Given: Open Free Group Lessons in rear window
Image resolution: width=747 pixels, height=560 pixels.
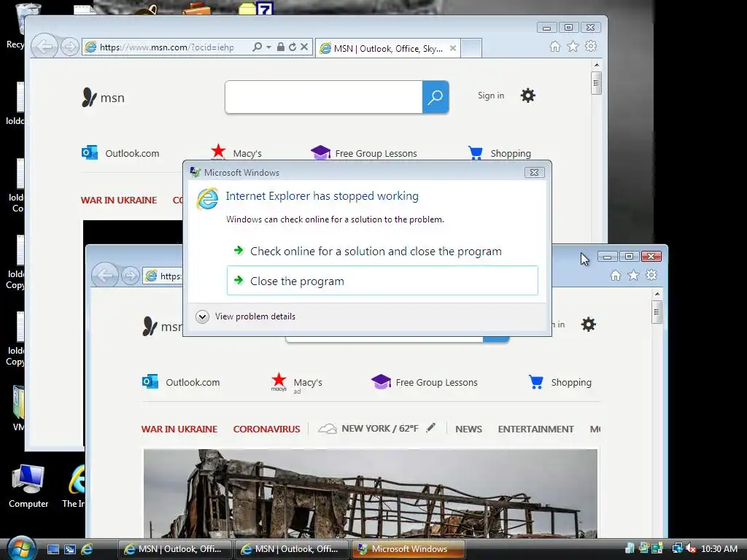Looking at the screenshot, I should click(364, 153).
